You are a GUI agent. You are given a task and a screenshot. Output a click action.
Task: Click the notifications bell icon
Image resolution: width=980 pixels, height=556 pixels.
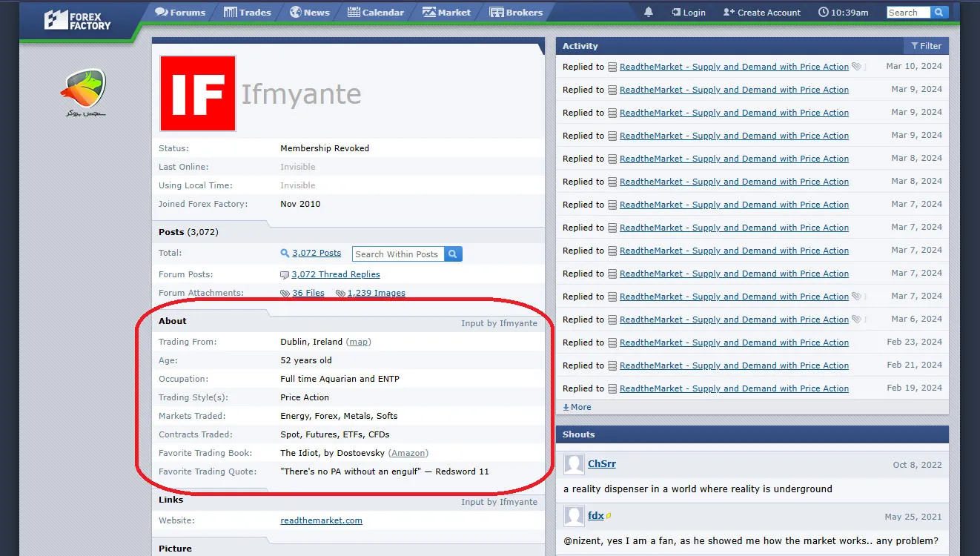pos(649,13)
